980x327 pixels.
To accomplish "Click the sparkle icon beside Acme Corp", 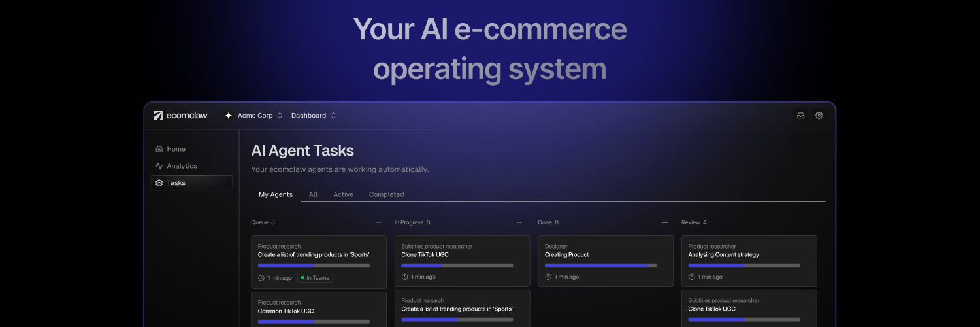I will pyautogui.click(x=228, y=116).
